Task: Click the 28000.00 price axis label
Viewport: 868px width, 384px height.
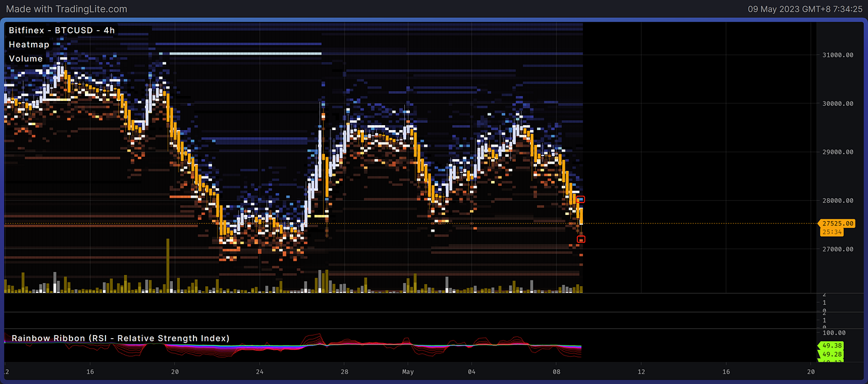Action: pos(837,201)
